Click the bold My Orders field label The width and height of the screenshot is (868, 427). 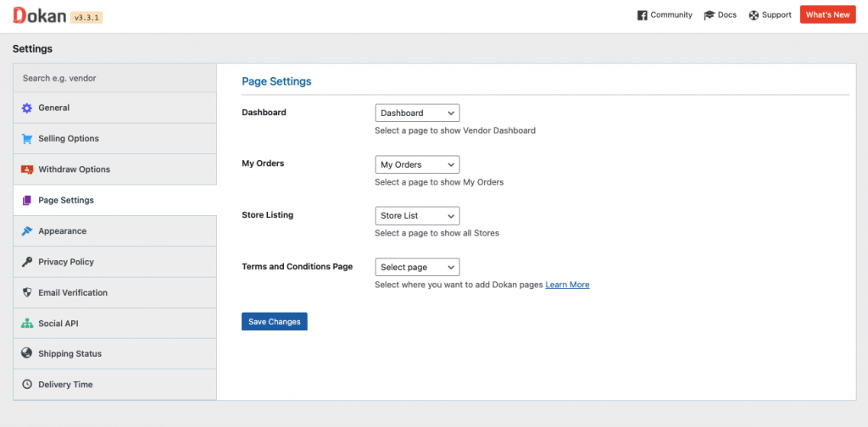263,164
